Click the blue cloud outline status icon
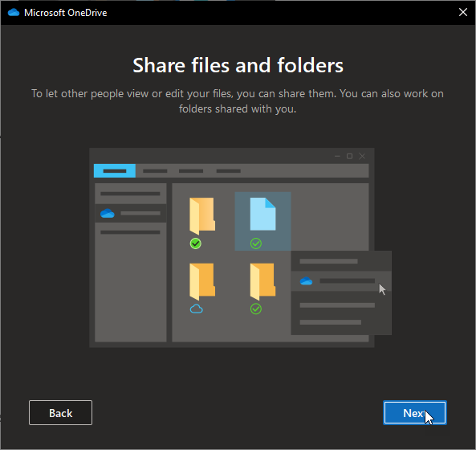 (x=196, y=309)
